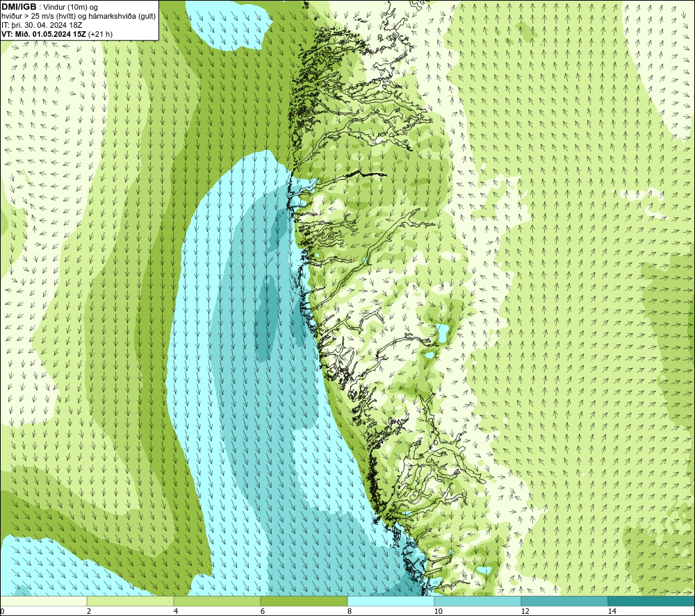Screen dimensions: 695x616
Task: Click the '12' label on the wind scale
Action: click(x=525, y=611)
